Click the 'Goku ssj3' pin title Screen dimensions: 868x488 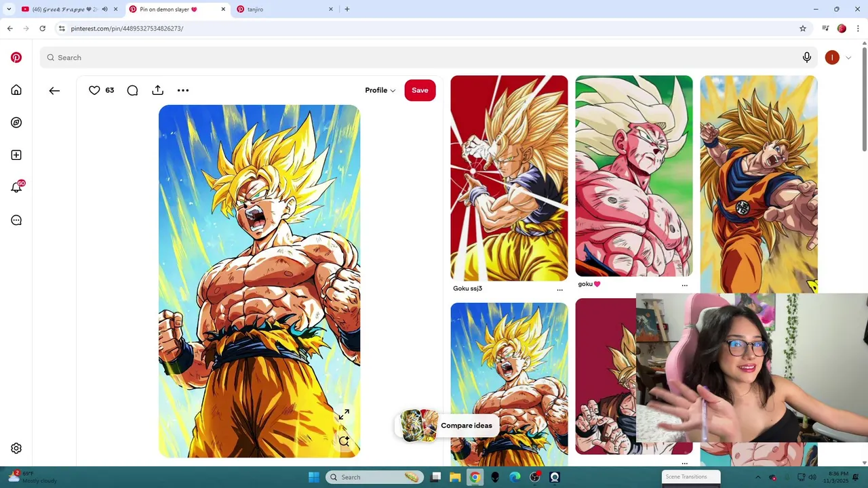point(467,288)
